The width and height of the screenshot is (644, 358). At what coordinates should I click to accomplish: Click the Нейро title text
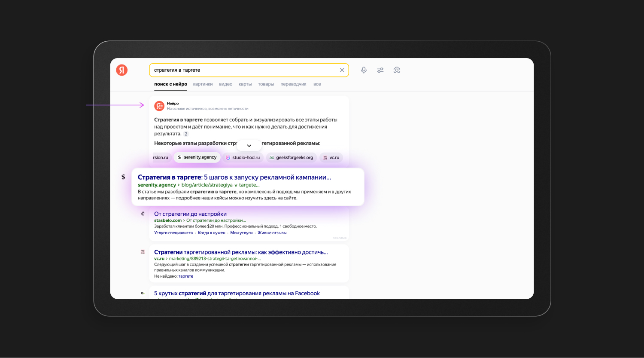pyautogui.click(x=173, y=104)
